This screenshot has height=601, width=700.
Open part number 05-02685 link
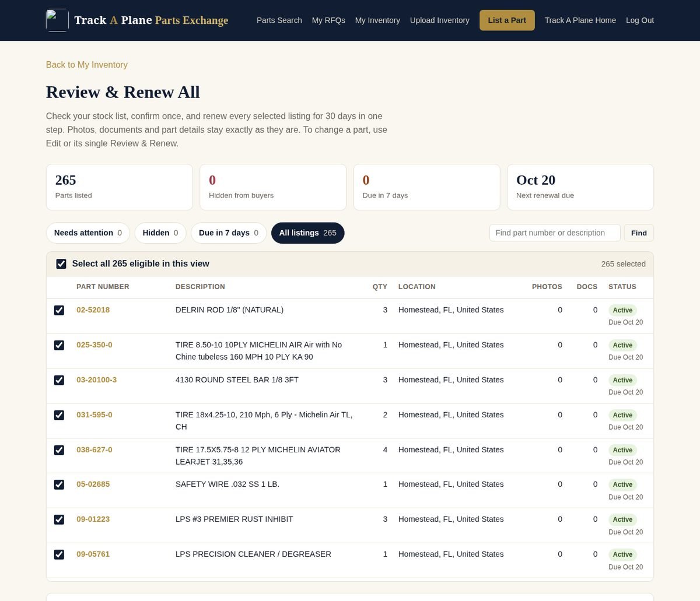(x=93, y=484)
